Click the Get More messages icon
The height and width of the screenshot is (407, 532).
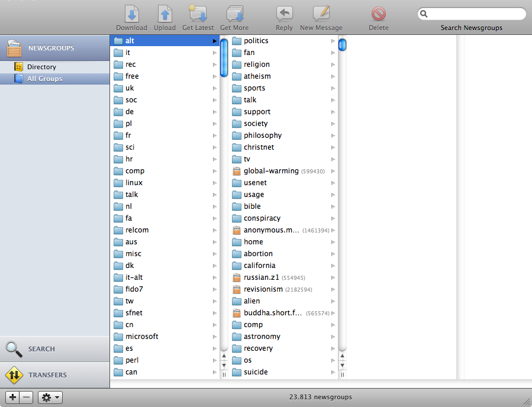tap(234, 14)
